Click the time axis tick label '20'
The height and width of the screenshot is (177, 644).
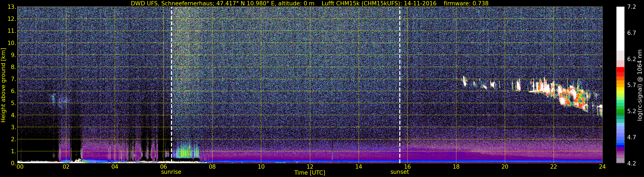pos(505,167)
